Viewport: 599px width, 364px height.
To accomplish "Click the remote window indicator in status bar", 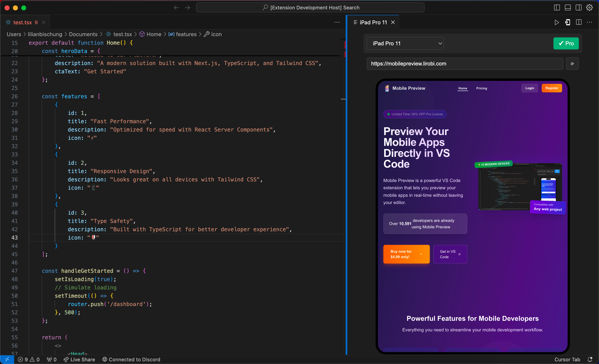I will click(7, 359).
